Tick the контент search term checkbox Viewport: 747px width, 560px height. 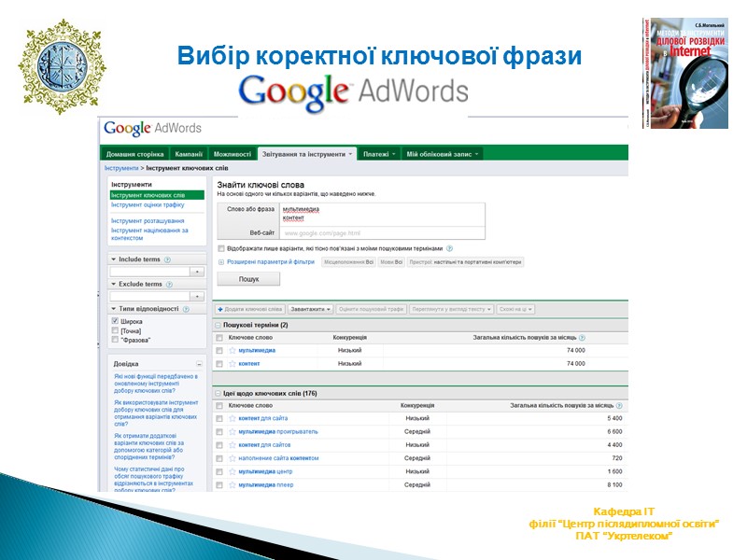click(219, 364)
